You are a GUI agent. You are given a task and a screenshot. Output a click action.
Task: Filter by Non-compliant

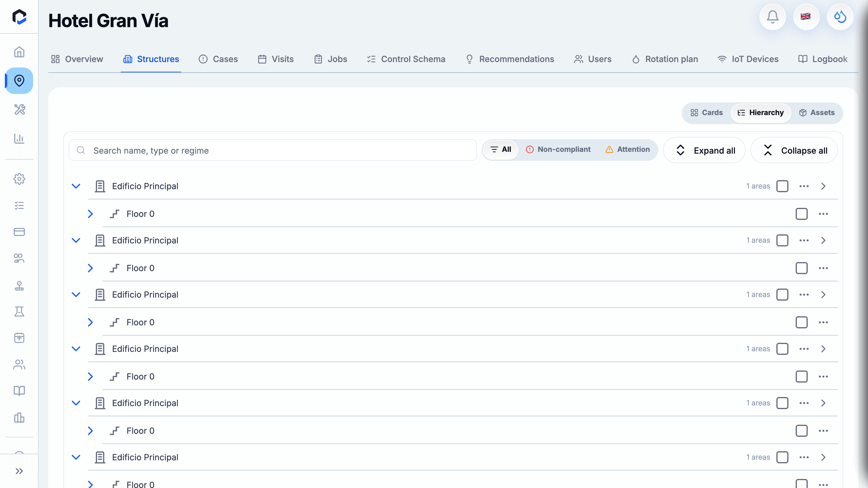(x=558, y=149)
